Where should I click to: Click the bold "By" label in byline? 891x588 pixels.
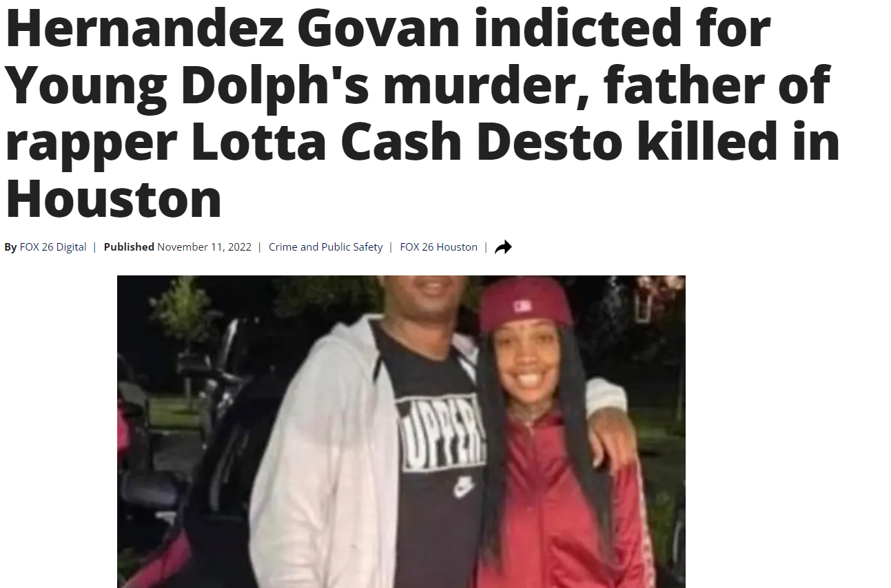tap(10, 247)
